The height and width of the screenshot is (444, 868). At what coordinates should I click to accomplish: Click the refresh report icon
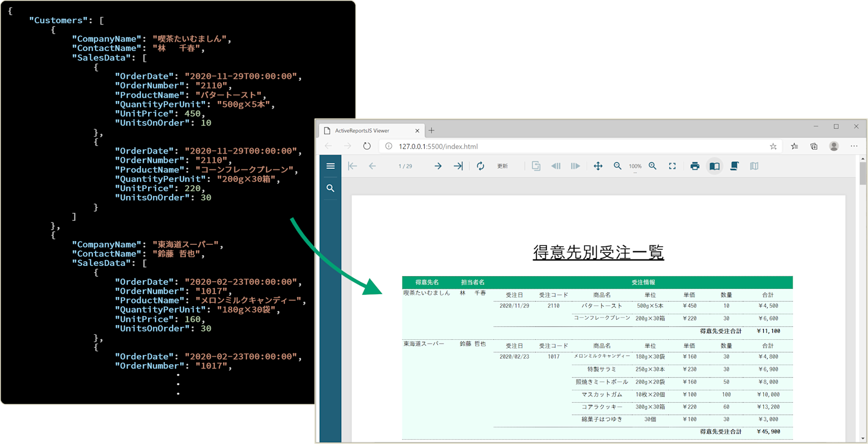(481, 166)
